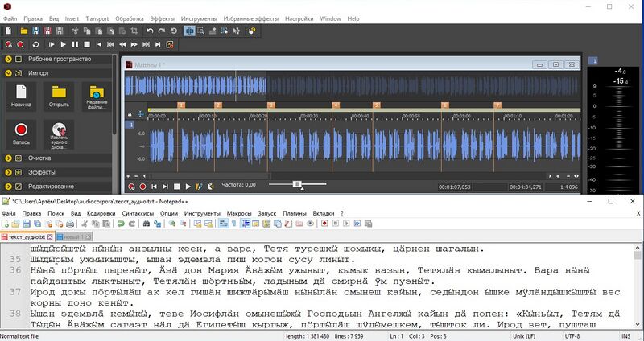
Task: Click Fast Forward in the transport toolbar
Action: (134, 44)
